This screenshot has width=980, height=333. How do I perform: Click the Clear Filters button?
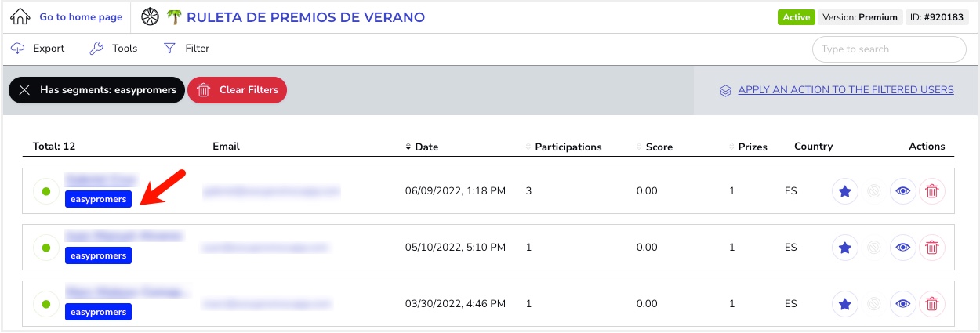tap(238, 90)
